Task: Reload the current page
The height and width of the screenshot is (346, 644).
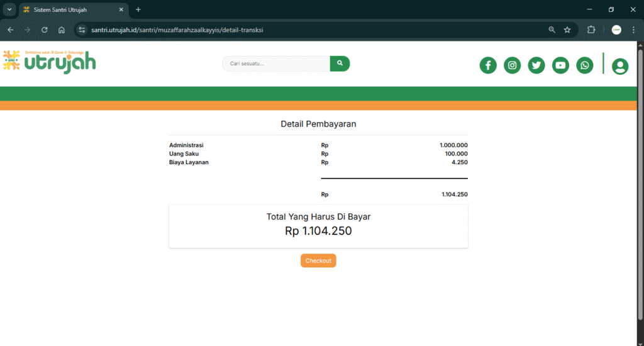Action: 44,30
